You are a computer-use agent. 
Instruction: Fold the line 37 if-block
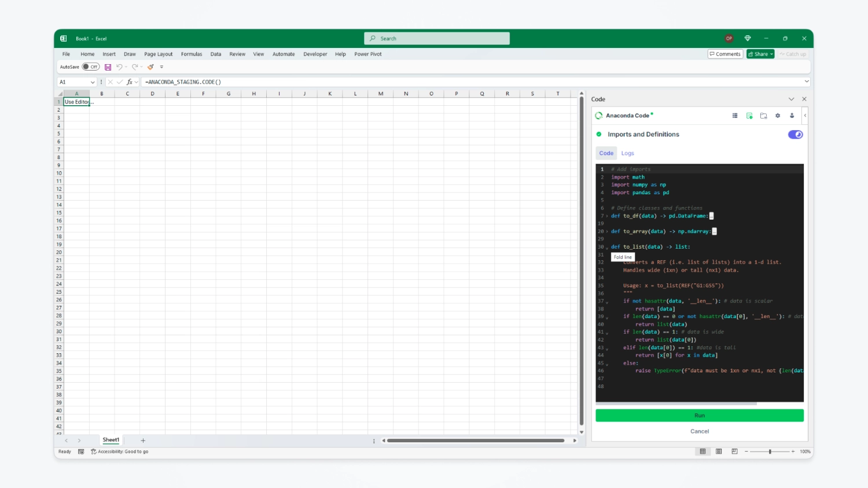607,302
